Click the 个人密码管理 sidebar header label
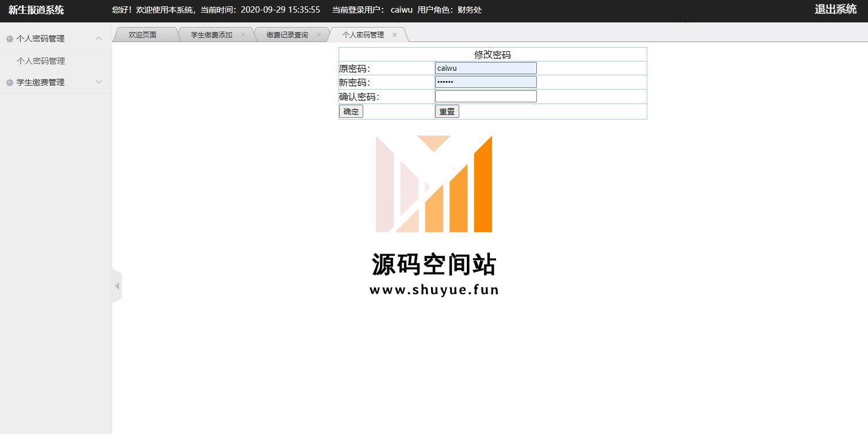 pyautogui.click(x=40, y=39)
